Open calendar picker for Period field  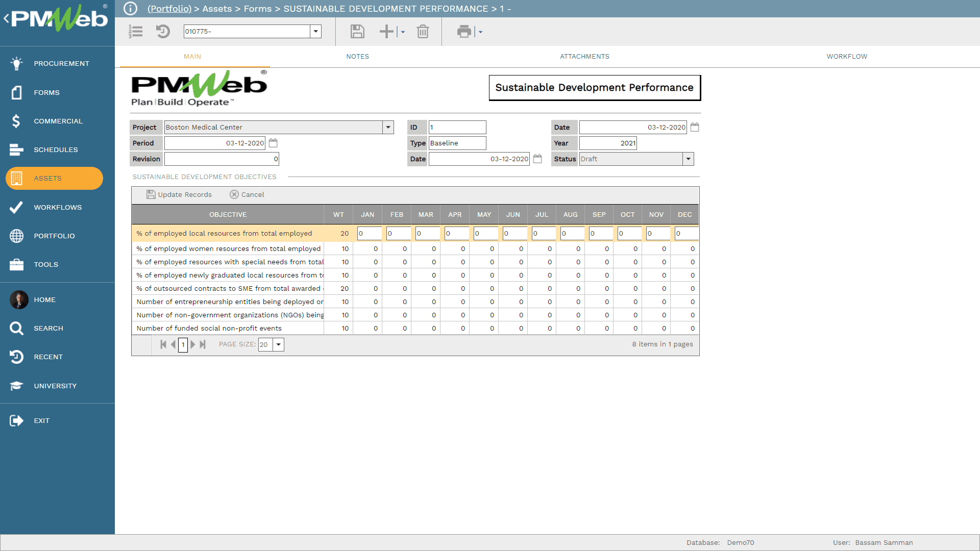tap(273, 143)
